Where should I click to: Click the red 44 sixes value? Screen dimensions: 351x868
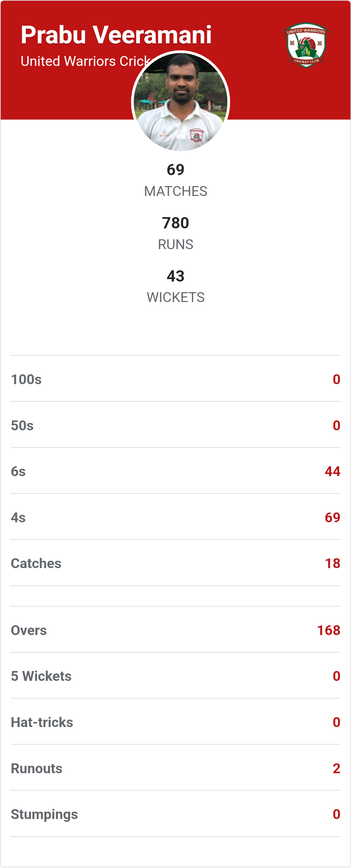(x=332, y=472)
